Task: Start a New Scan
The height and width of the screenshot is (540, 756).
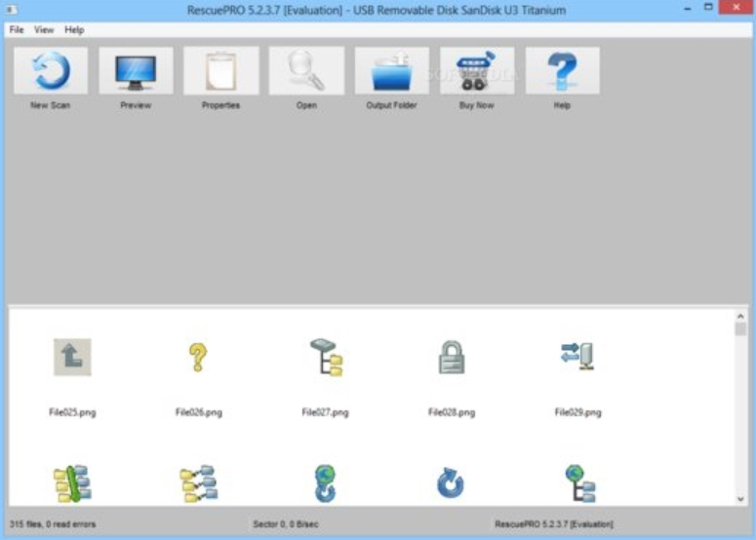Action: tap(51, 71)
